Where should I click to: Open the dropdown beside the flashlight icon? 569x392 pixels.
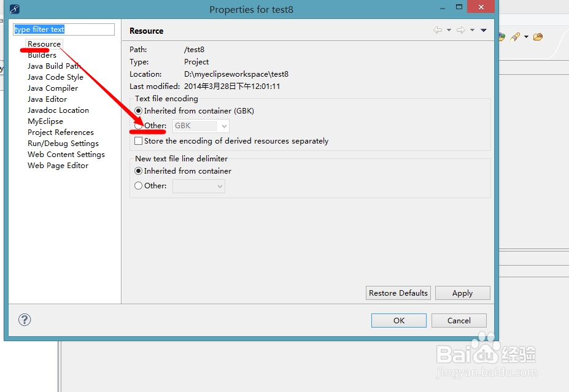(526, 37)
